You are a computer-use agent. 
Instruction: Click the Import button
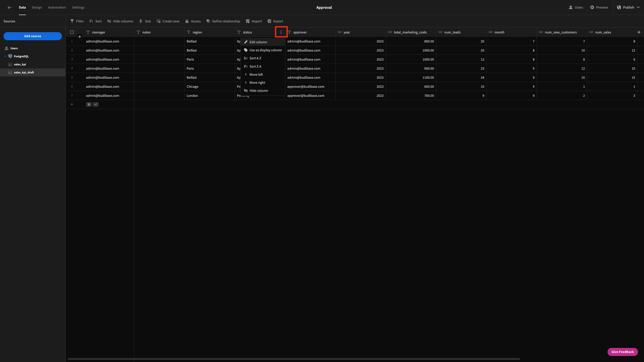[254, 21]
